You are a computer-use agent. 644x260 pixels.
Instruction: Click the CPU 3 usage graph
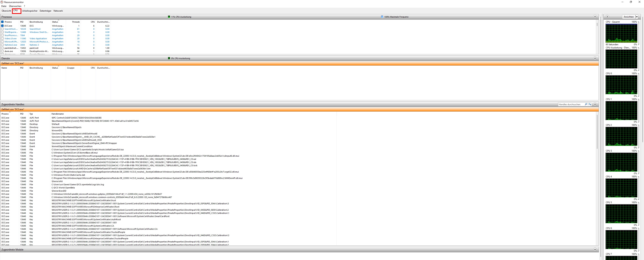point(621,162)
